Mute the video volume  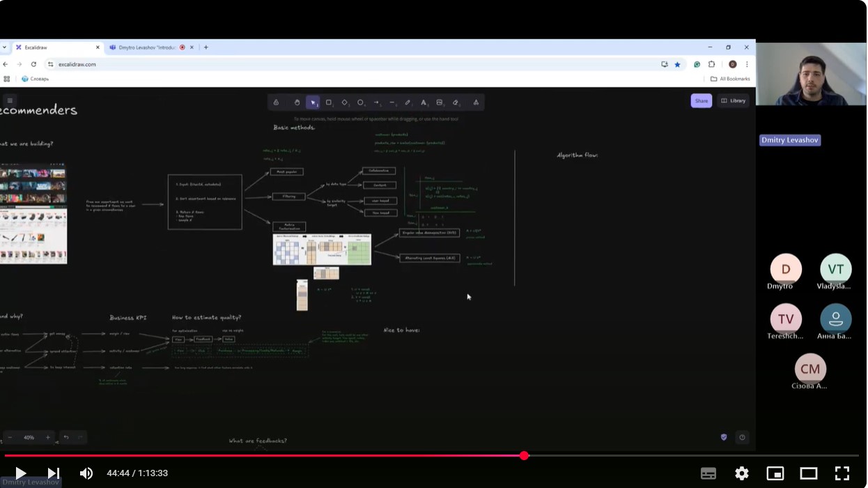click(86, 473)
